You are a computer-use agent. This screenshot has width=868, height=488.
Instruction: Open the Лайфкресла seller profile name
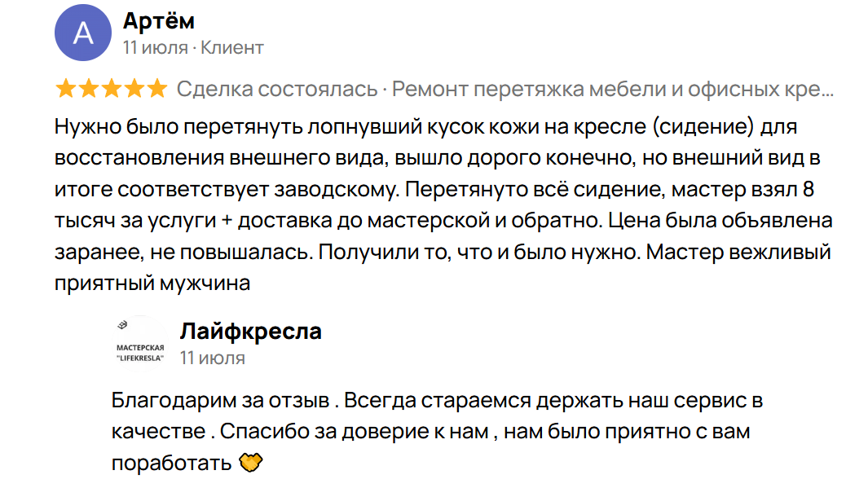point(250,332)
